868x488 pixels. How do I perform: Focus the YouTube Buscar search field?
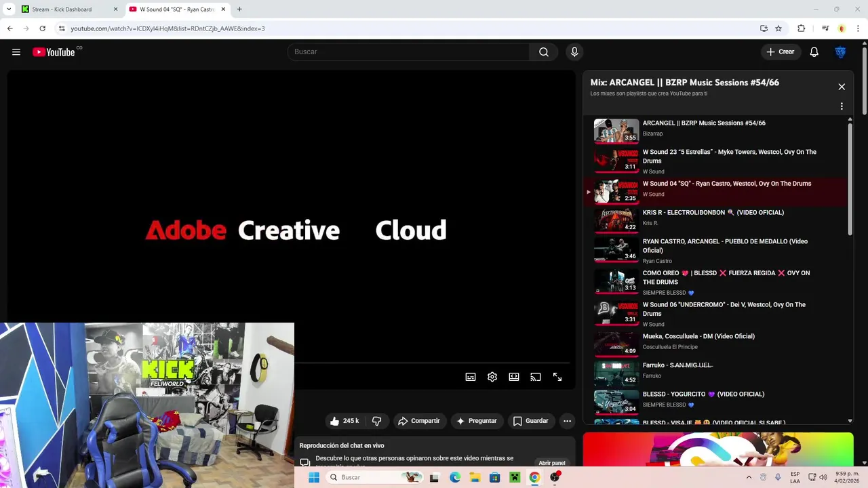[409, 52]
